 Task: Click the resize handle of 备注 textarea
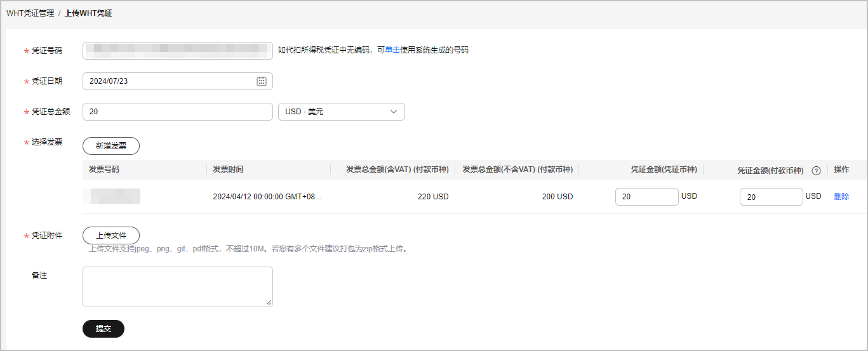(x=269, y=303)
